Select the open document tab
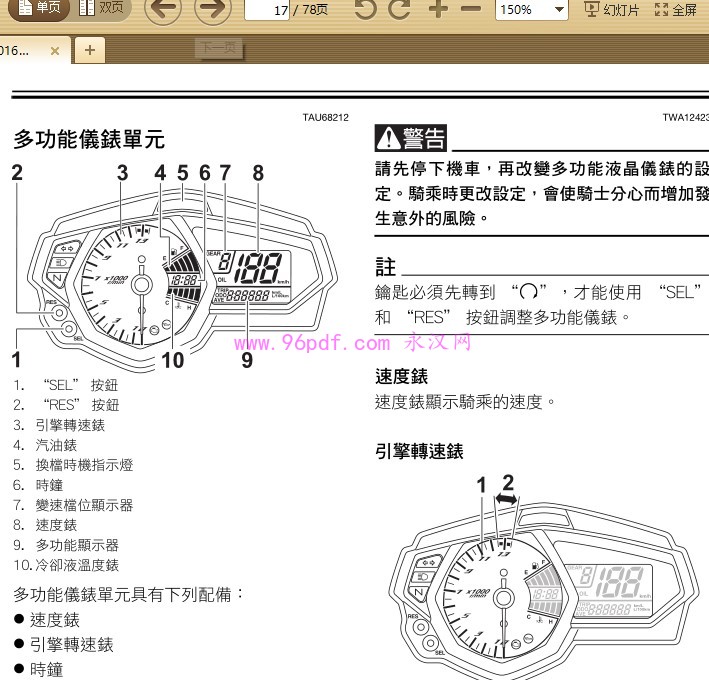This screenshot has height=680, width=709. click(x=20, y=49)
